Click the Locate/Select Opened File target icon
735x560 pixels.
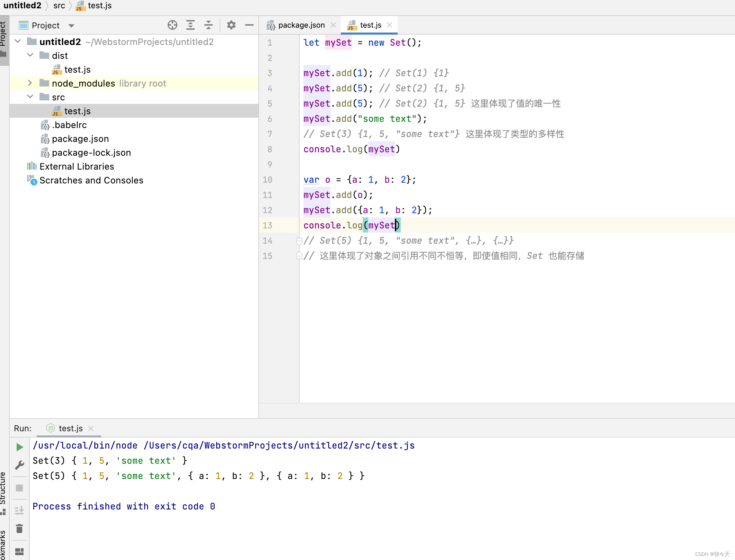click(x=172, y=25)
